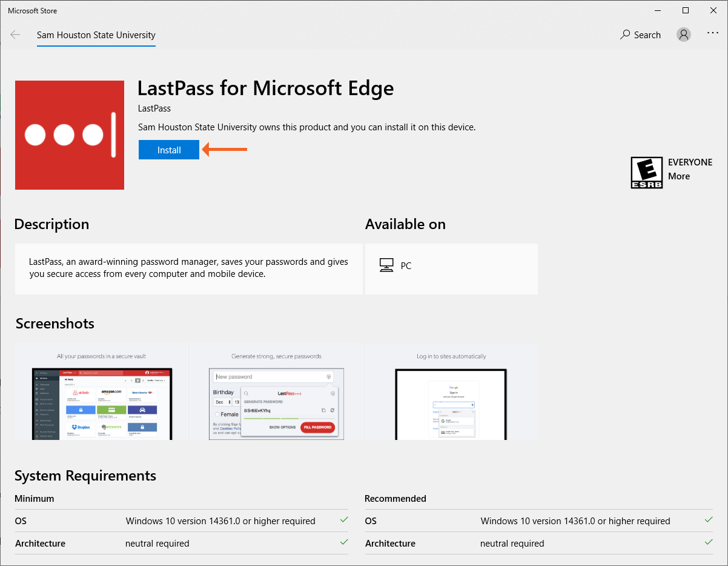
Task: Click the orange arrow pointing at Install
Action: (224, 149)
